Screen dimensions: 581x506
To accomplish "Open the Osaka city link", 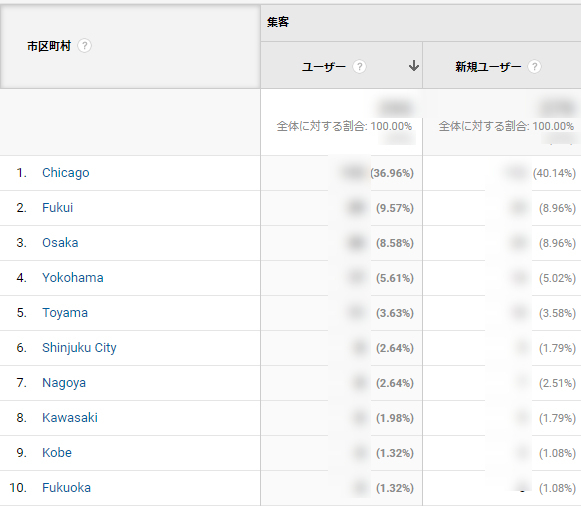I will coord(60,243).
